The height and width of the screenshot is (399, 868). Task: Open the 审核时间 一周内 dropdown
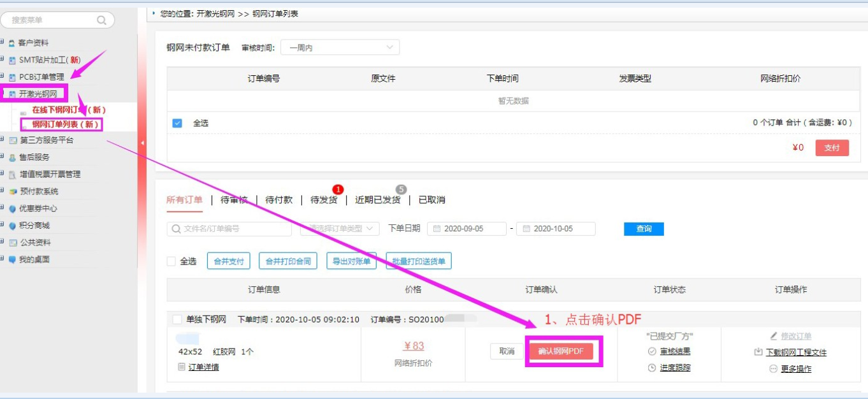click(x=340, y=48)
